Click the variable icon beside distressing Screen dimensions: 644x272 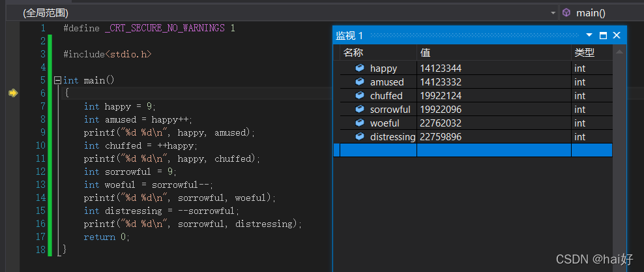click(359, 136)
